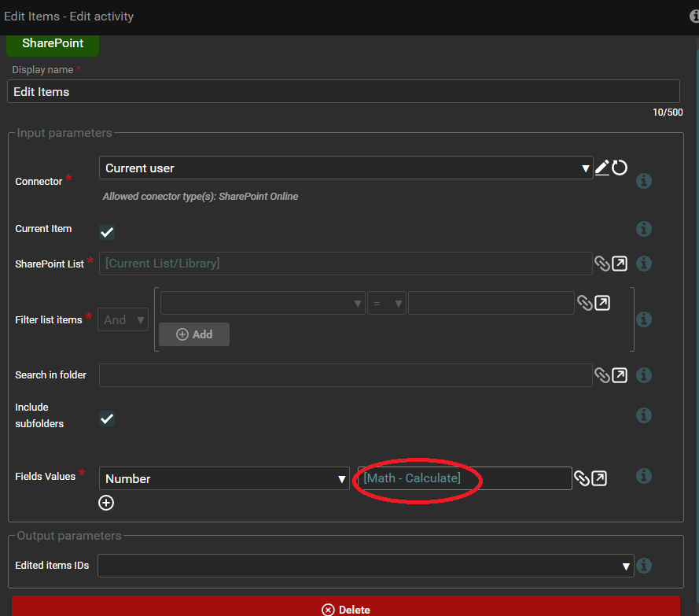
Task: Open the Edited items IDs dropdown
Action: coord(366,566)
